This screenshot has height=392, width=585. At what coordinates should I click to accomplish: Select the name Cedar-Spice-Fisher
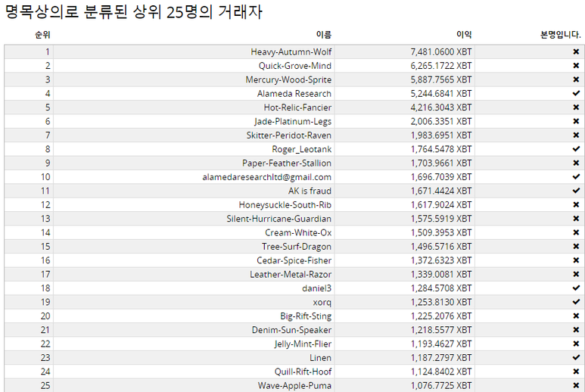point(294,260)
